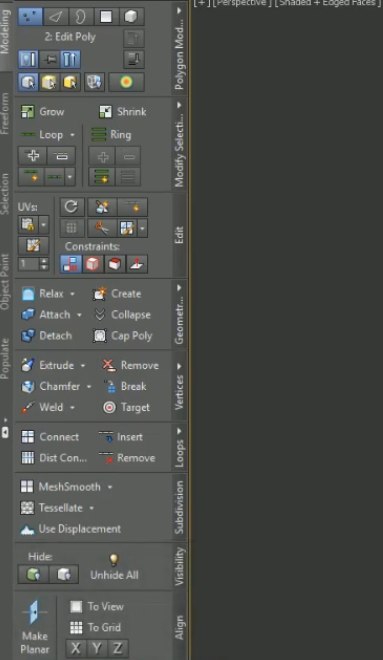Click the Hide Unselected icon

coord(64,574)
